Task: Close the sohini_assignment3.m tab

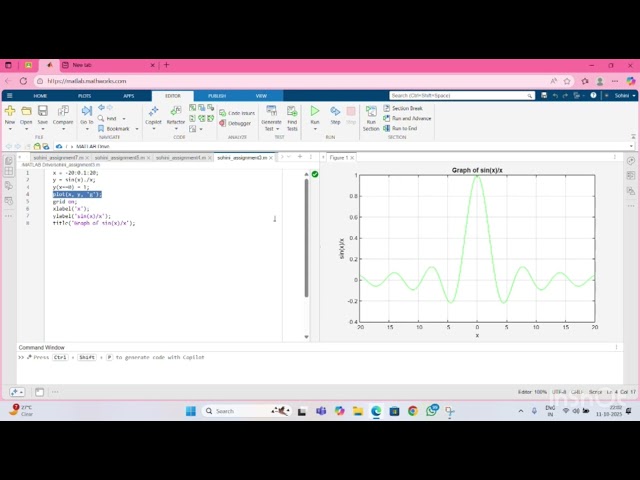Action: click(x=271, y=158)
